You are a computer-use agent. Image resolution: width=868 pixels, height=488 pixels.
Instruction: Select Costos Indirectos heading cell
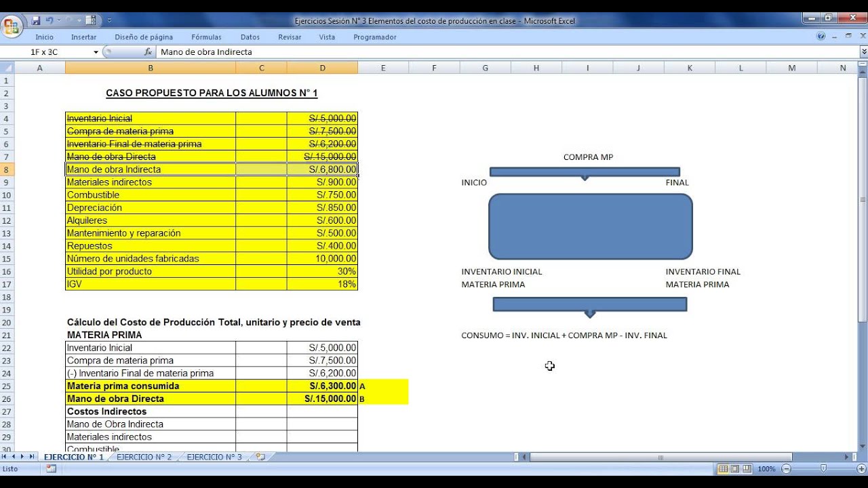pyautogui.click(x=151, y=411)
